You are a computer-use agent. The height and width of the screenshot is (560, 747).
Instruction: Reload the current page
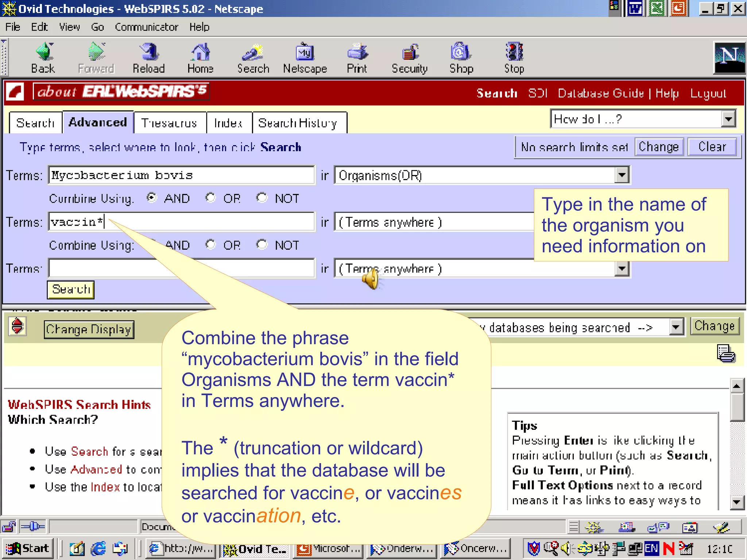[149, 58]
